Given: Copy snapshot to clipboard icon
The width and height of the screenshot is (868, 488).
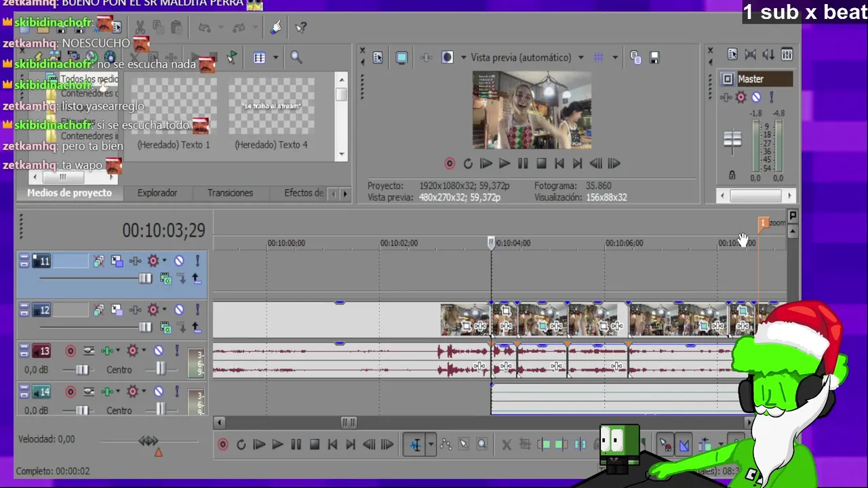Looking at the screenshot, I should pyautogui.click(x=635, y=58).
